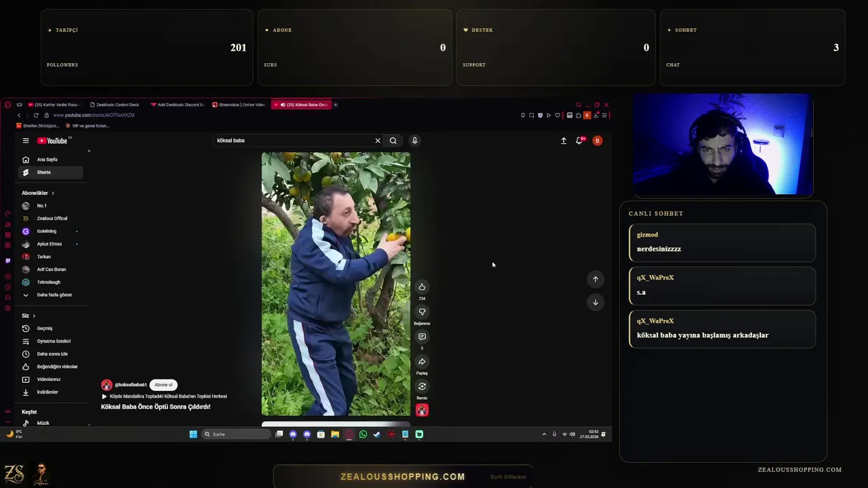
Task: Open Arif Can Boran channel
Action: [x=51, y=269]
